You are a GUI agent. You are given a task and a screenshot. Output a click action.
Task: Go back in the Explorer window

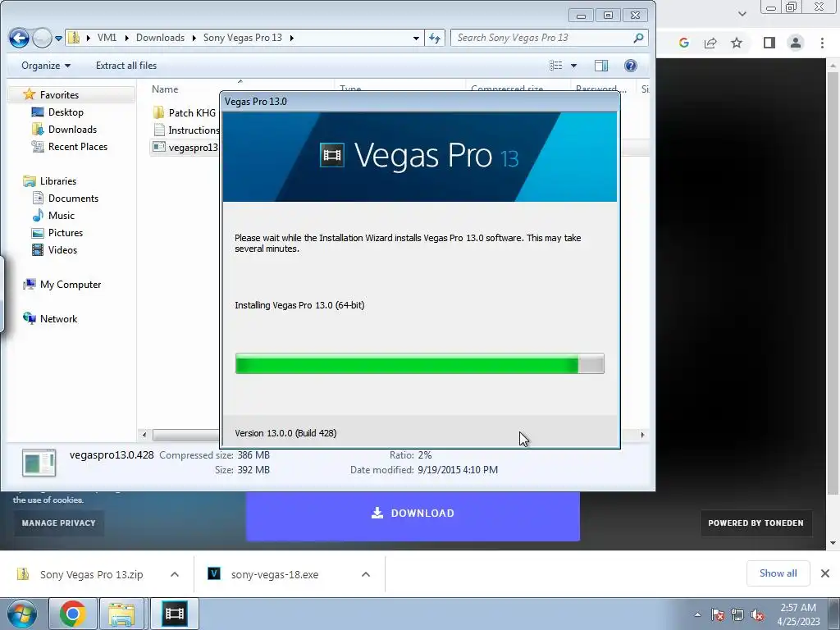(x=20, y=38)
